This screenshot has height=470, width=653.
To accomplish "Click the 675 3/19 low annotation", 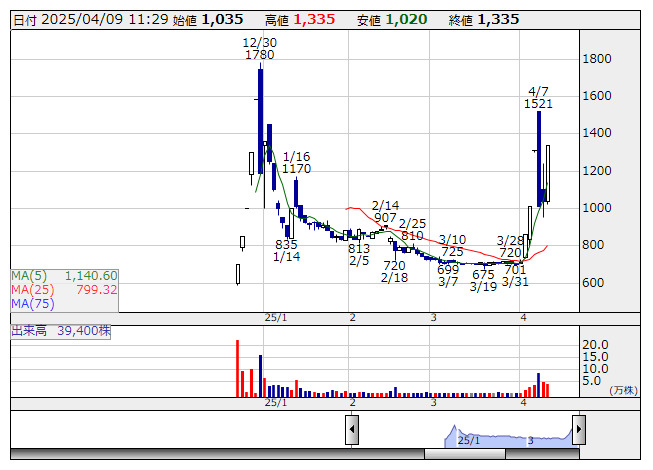I will (483, 280).
